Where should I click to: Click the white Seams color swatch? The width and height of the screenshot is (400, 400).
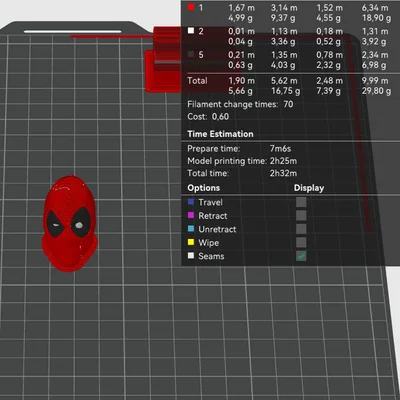[x=191, y=256]
